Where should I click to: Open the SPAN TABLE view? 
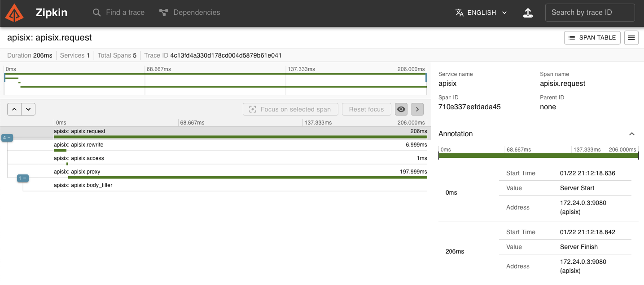pyautogui.click(x=592, y=38)
